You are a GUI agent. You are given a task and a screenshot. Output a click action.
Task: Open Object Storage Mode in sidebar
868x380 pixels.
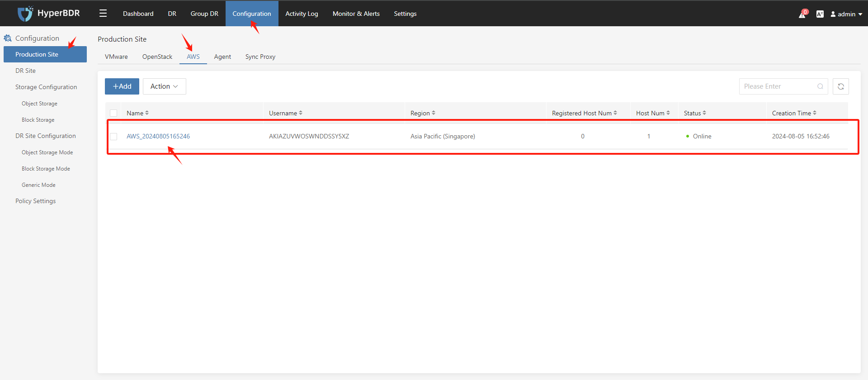(x=47, y=152)
